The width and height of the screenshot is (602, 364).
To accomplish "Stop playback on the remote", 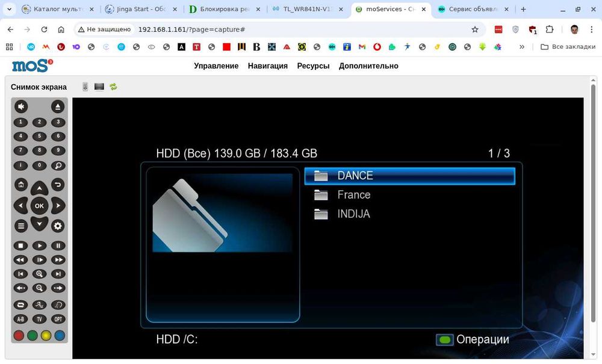I will tap(20, 246).
